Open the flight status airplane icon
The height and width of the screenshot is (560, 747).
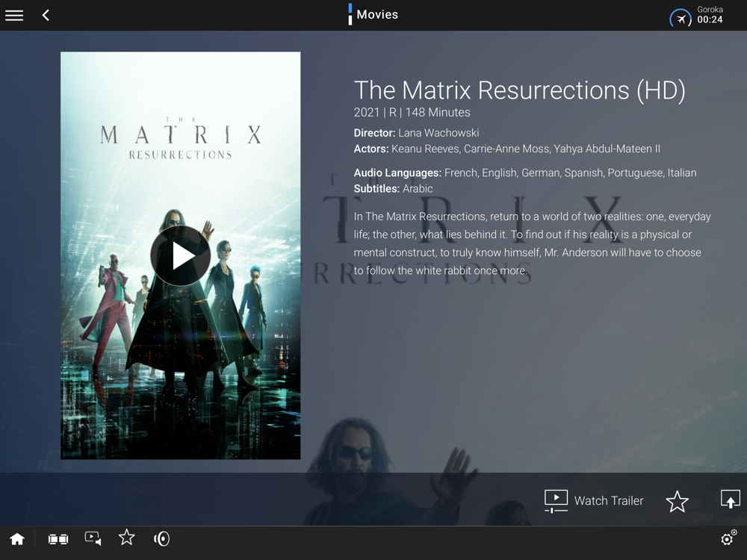pyautogui.click(x=681, y=19)
